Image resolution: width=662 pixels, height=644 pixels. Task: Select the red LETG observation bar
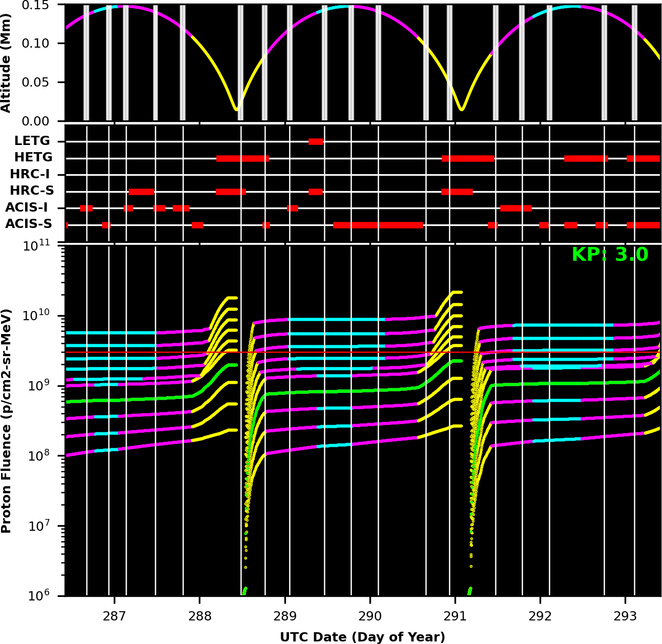click(316, 141)
